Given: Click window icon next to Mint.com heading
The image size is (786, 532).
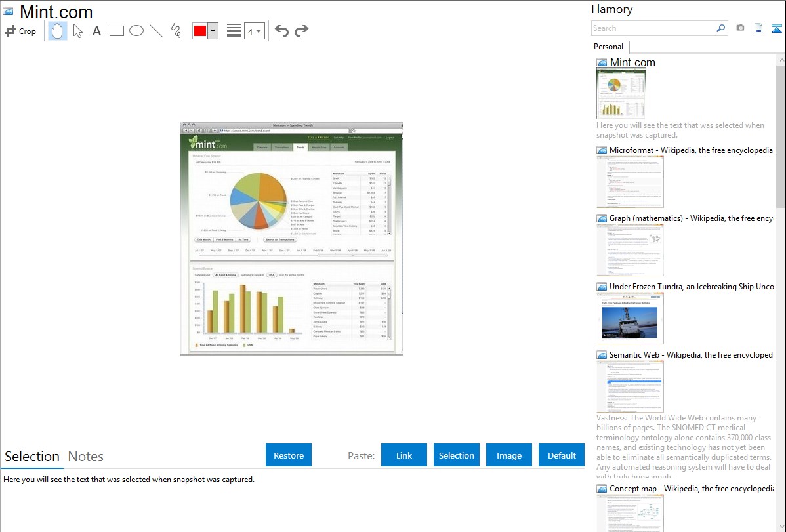Looking at the screenshot, I should point(9,11).
